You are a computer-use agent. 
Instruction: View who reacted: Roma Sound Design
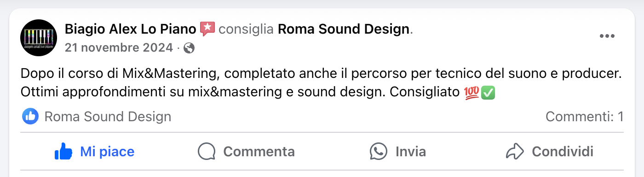pos(108,117)
